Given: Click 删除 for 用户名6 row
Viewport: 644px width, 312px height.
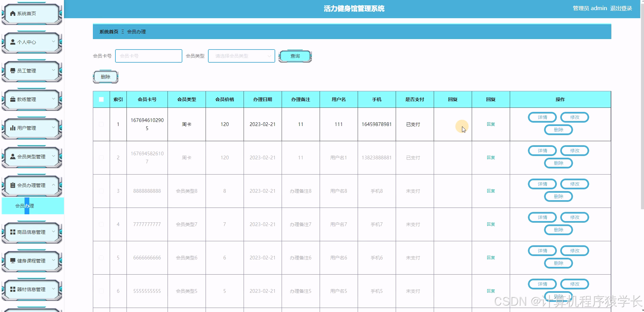Looking at the screenshot, I should pos(559,263).
